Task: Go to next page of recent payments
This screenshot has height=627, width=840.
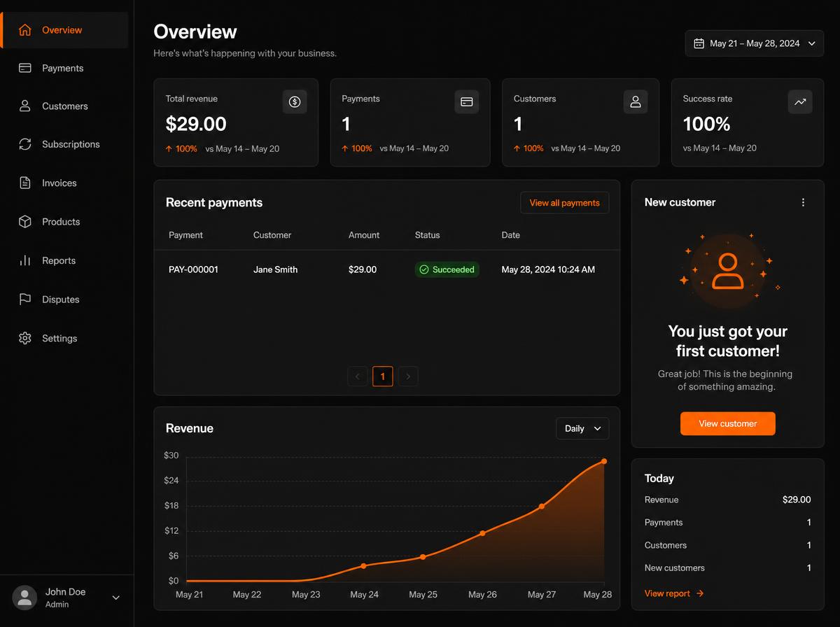Action: click(x=408, y=376)
